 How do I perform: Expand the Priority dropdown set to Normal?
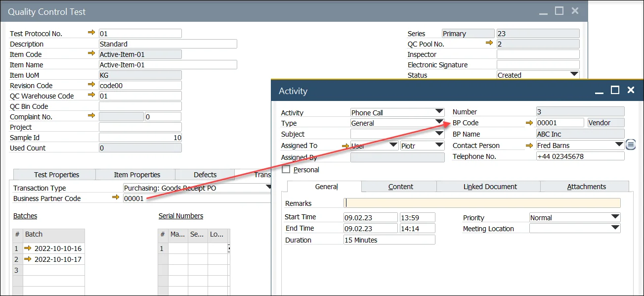click(615, 217)
